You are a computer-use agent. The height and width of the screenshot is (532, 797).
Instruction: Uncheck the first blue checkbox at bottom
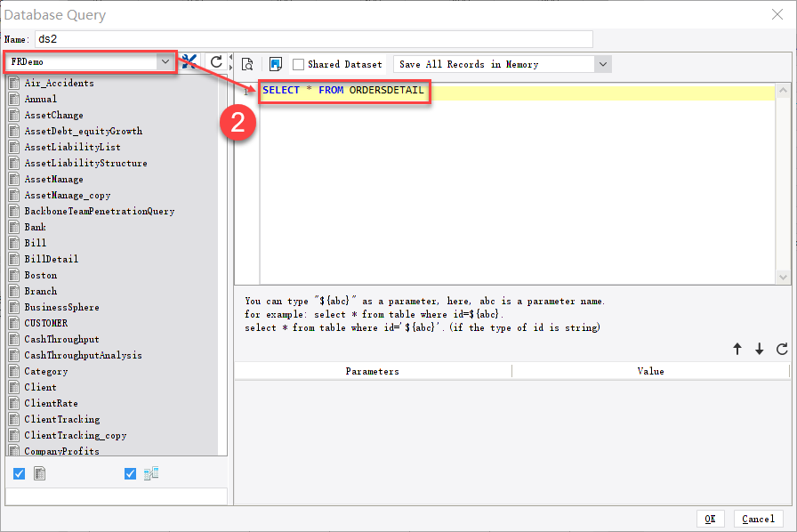(x=19, y=473)
